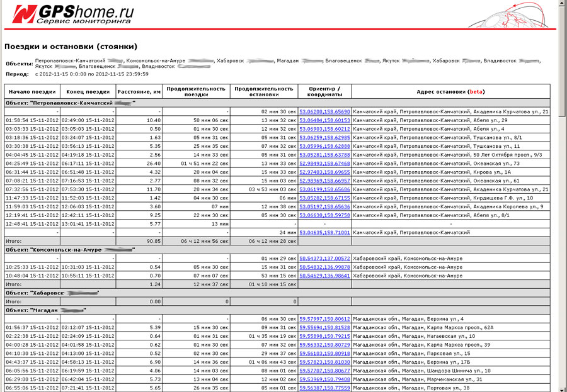
Task: Open coordinates link 59.57707,150.80677
Action: pyautogui.click(x=324, y=371)
